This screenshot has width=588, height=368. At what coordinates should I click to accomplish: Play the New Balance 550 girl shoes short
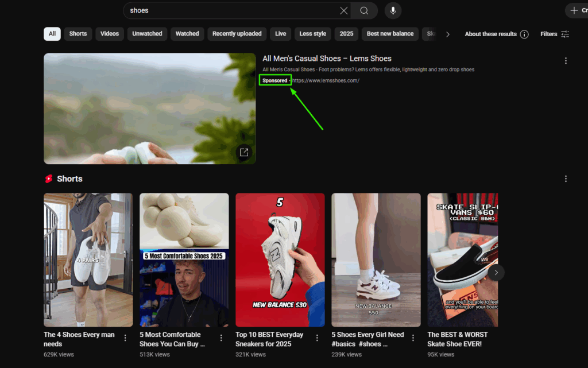coord(376,259)
